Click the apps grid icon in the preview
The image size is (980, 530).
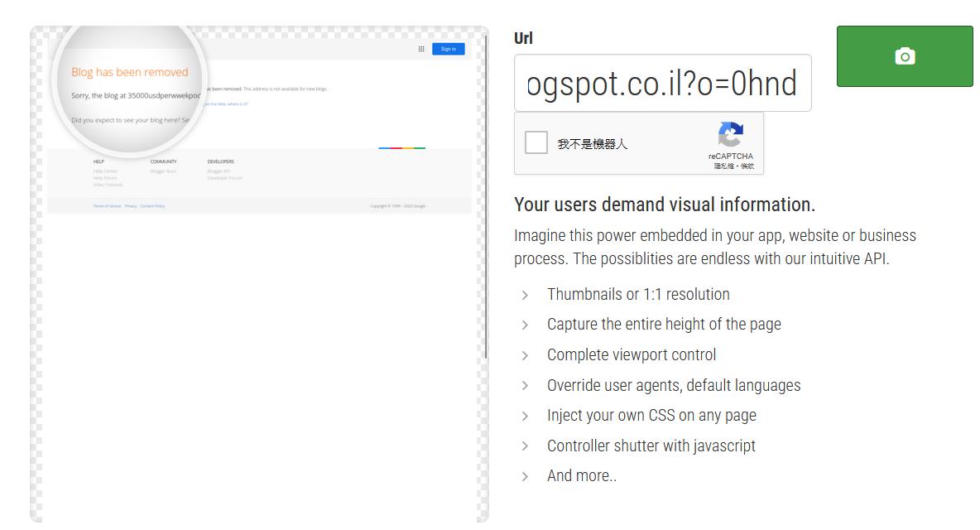(421, 49)
